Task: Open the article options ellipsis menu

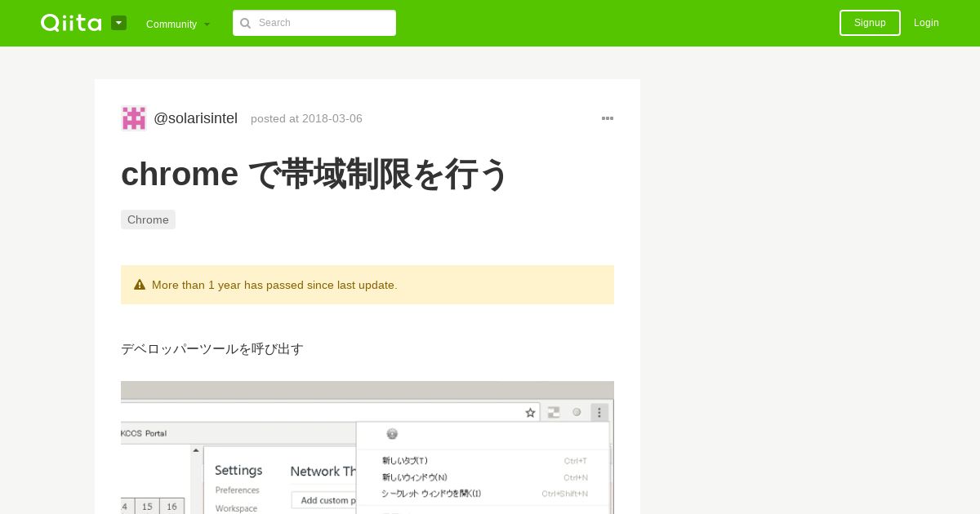Action: coord(608,118)
